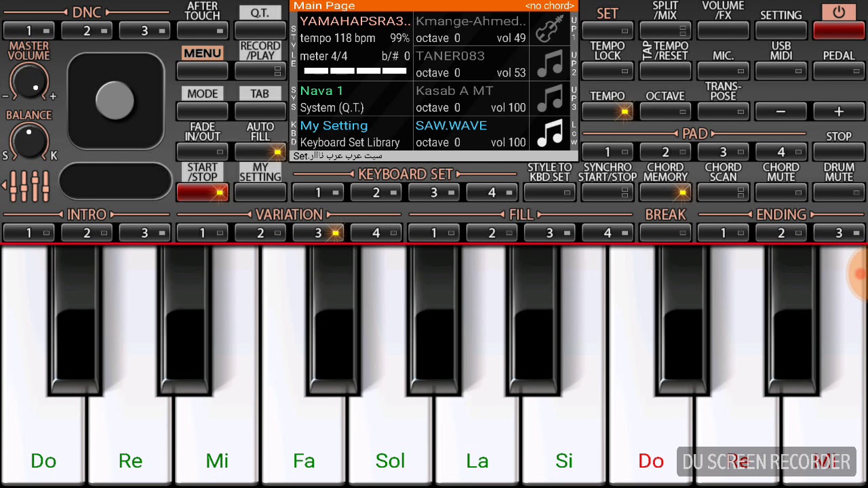
Task: Open the My Setting keyboard set entry
Action: 355,134
